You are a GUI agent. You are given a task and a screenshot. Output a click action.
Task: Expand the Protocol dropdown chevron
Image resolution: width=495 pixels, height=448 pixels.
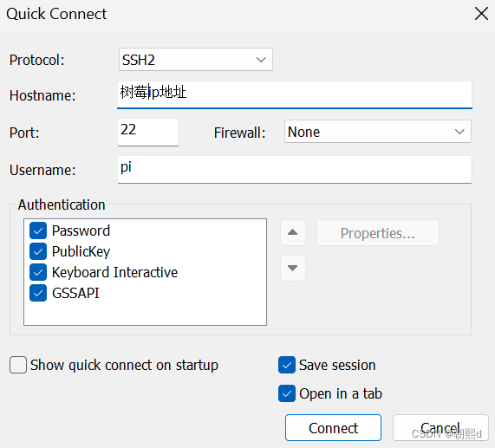[x=261, y=60]
